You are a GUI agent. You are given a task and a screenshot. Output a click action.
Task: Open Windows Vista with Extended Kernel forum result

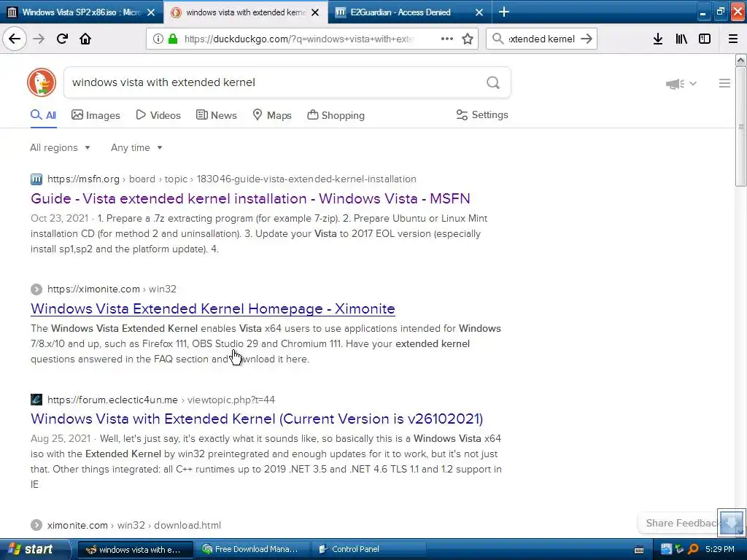(257, 419)
